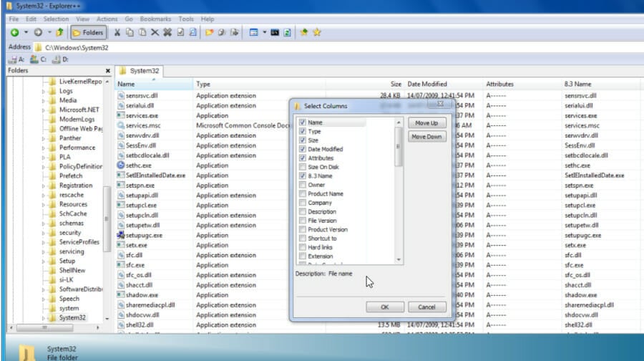Click the Move Down button

[426, 137]
